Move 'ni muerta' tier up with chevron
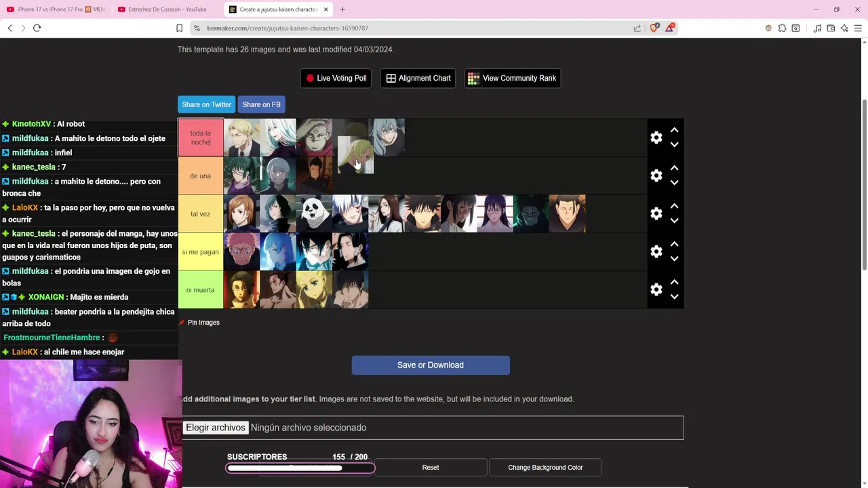Screen dimensions: 868x488 tap(674, 282)
